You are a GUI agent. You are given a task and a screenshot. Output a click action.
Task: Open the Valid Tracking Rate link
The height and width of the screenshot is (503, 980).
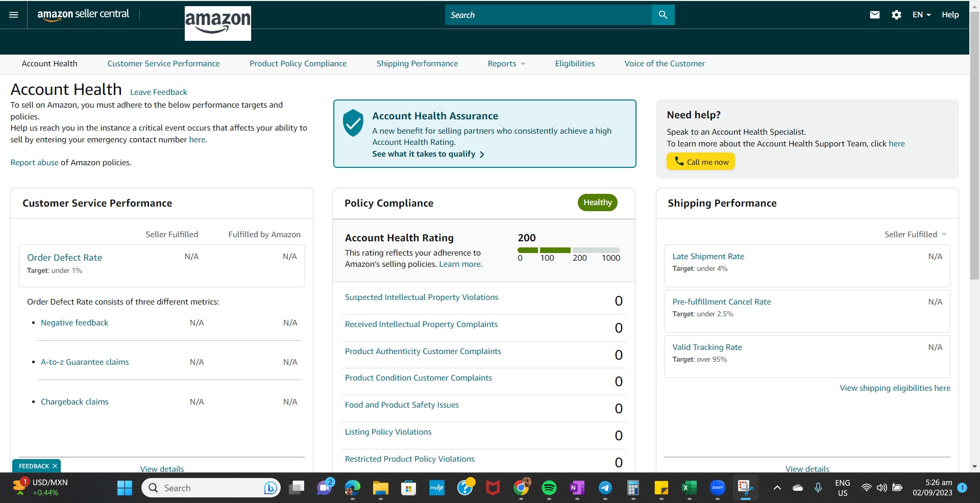click(707, 347)
